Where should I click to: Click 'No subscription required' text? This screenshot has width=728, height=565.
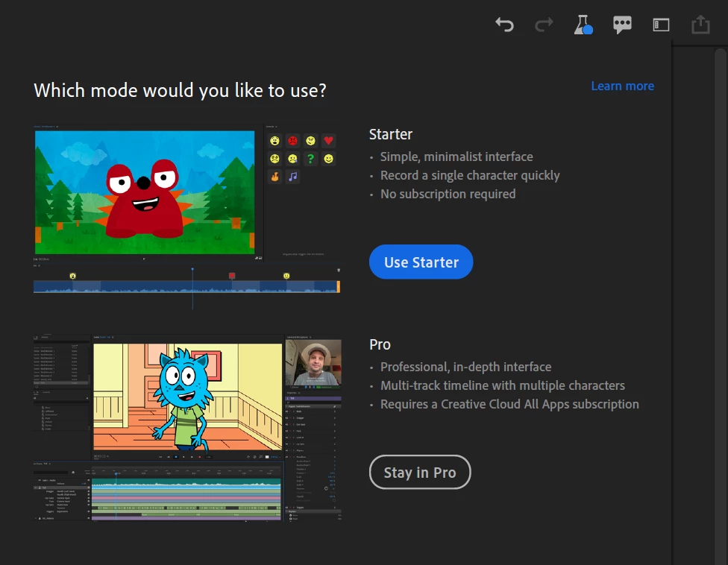pyautogui.click(x=448, y=194)
